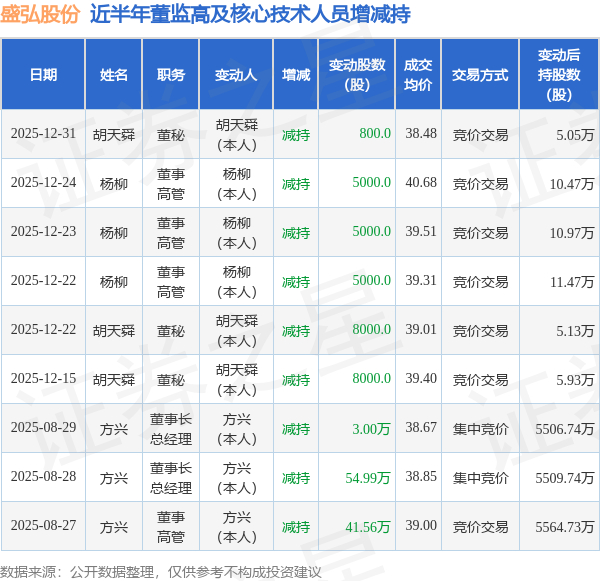The image size is (600, 581).
Task: Click name 方兴 in the 2025-08-28 row
Action: click(x=114, y=478)
